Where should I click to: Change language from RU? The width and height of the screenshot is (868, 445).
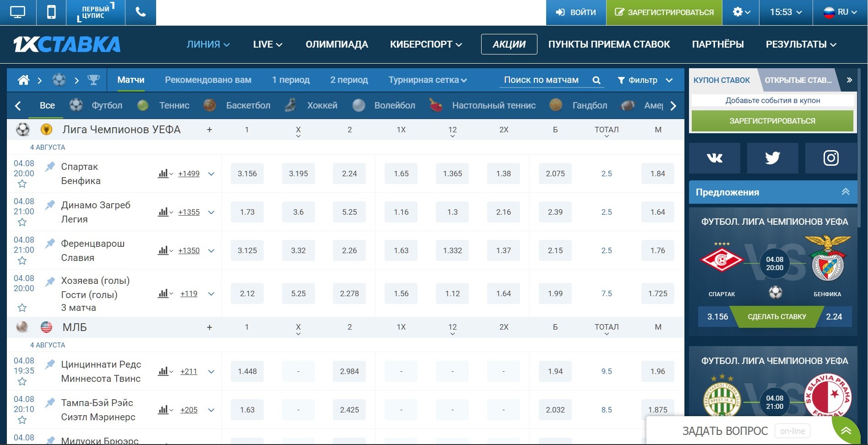click(840, 12)
